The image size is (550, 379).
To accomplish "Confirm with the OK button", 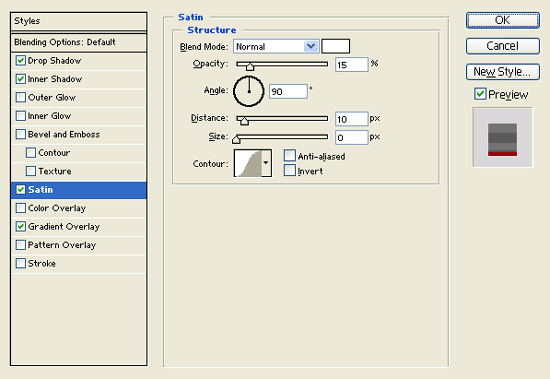I will pos(503,20).
